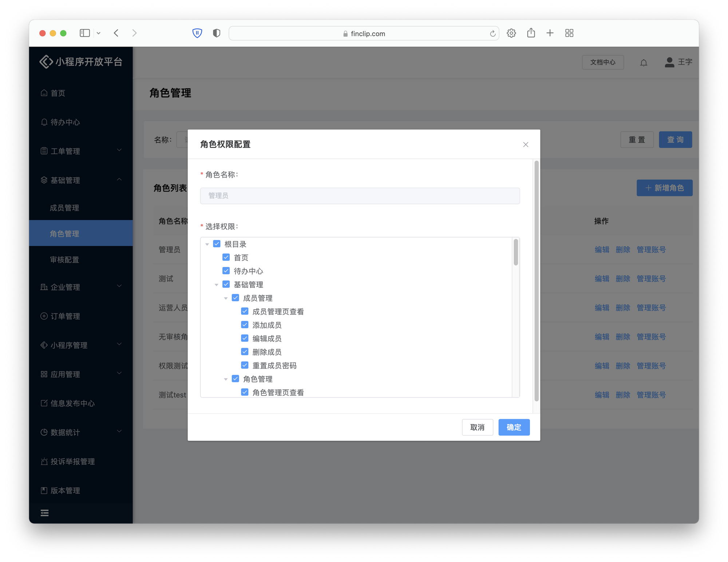Screen dimensions: 728x562
Task: Click the 角色名称 input field
Action: pos(360,196)
